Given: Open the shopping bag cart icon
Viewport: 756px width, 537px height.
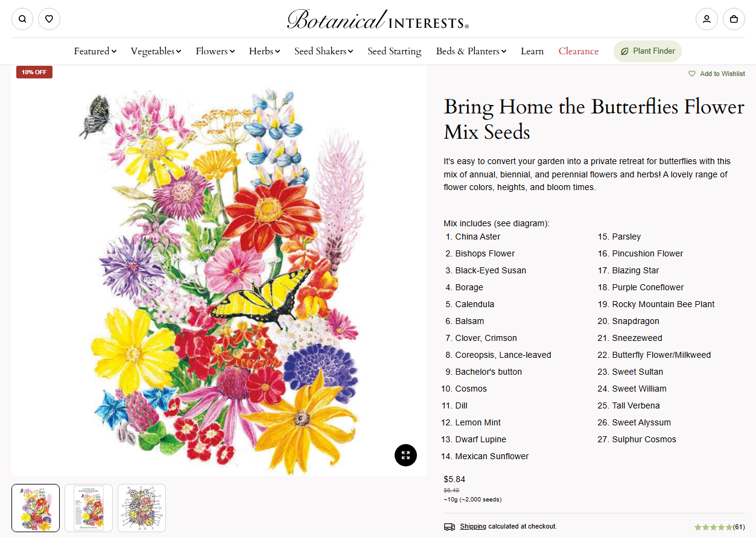Looking at the screenshot, I should point(734,19).
